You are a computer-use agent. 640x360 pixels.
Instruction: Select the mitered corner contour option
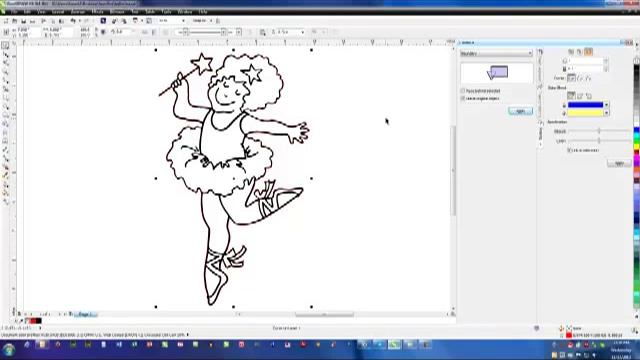click(571, 78)
